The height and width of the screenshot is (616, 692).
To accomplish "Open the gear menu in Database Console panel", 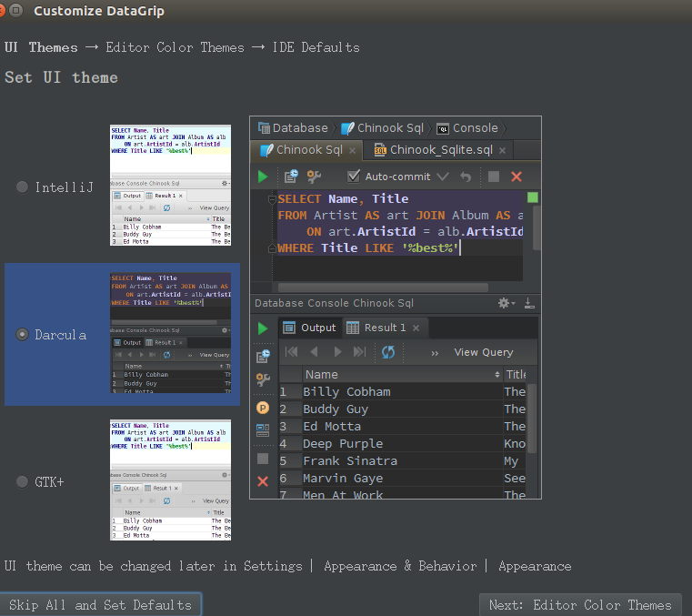I will pos(506,303).
